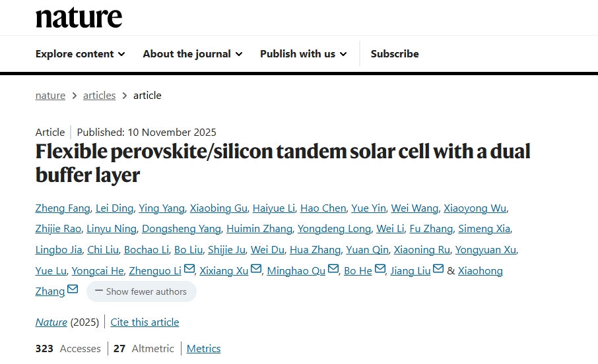Image resolution: width=598 pixels, height=364 pixels.
Task: Click the Nature journal link in italics
Action: coord(51,322)
